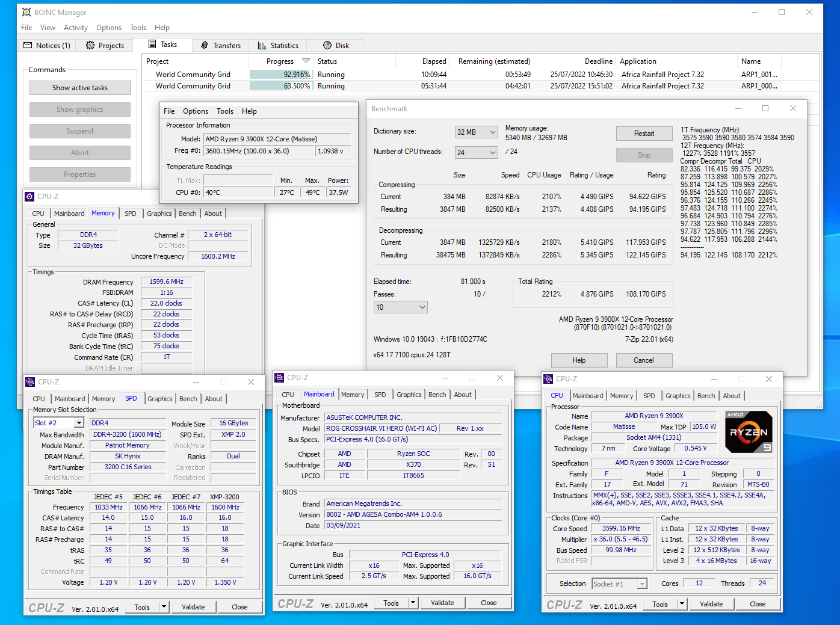The width and height of the screenshot is (840, 625).
Task: Open Tools menu in temperature monitor window
Action: [225, 111]
